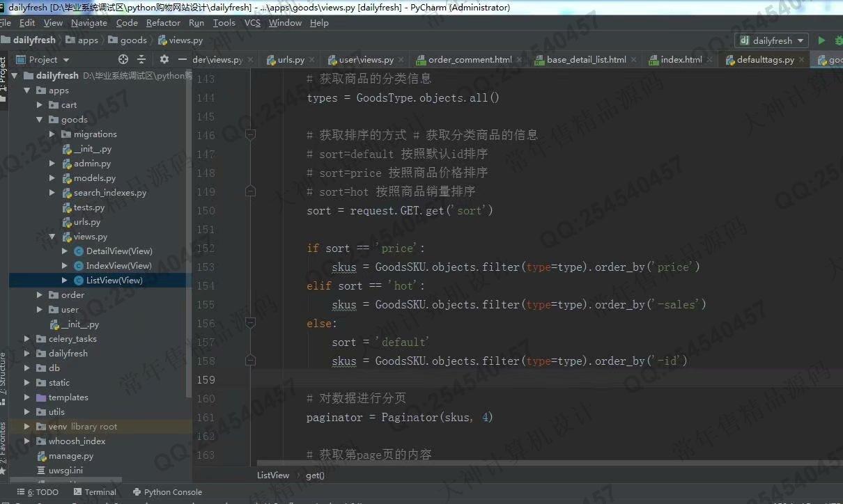
Task: Open the Tools menu
Action: pos(224,23)
